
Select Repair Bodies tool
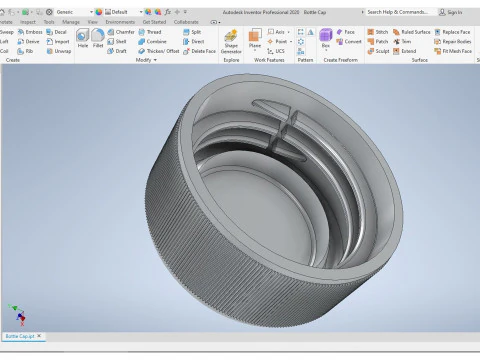[x=453, y=42]
